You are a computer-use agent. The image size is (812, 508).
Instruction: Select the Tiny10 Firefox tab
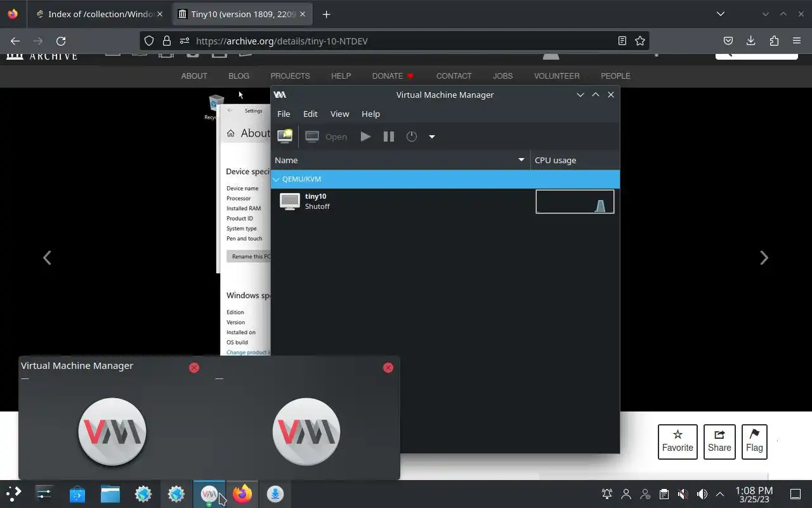point(242,14)
